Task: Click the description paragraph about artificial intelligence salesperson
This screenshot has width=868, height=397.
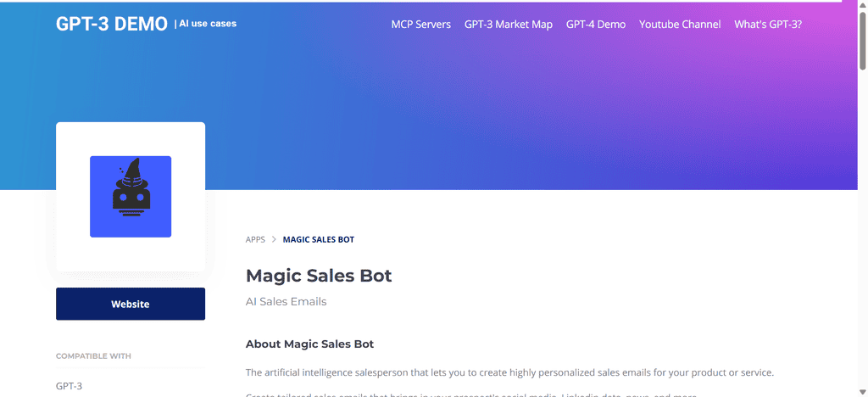Action: (x=509, y=372)
